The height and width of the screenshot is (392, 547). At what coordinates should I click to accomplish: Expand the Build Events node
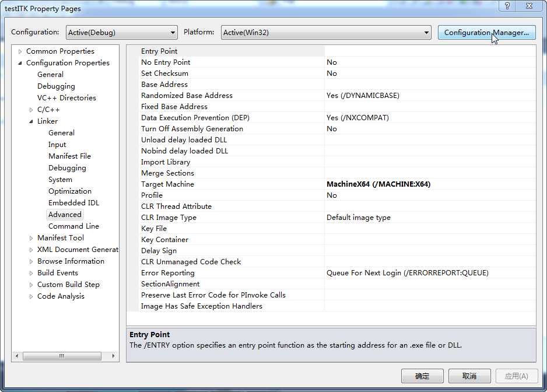pos(31,273)
